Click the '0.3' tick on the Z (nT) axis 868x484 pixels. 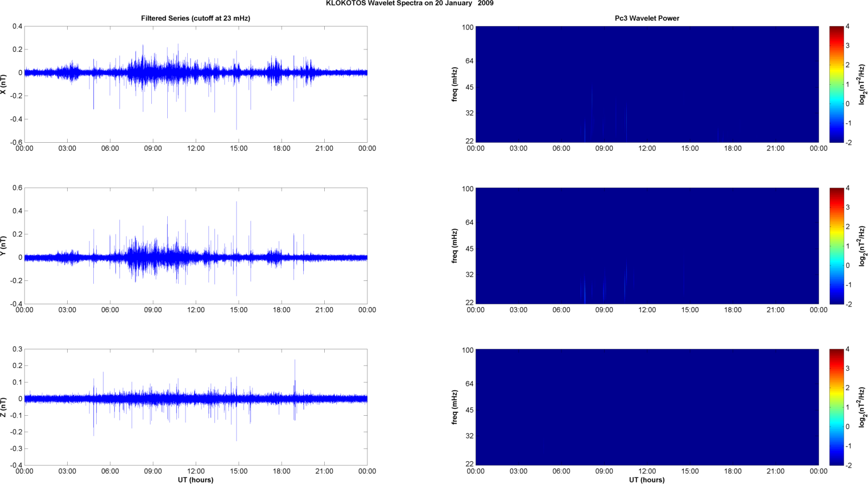(x=17, y=349)
